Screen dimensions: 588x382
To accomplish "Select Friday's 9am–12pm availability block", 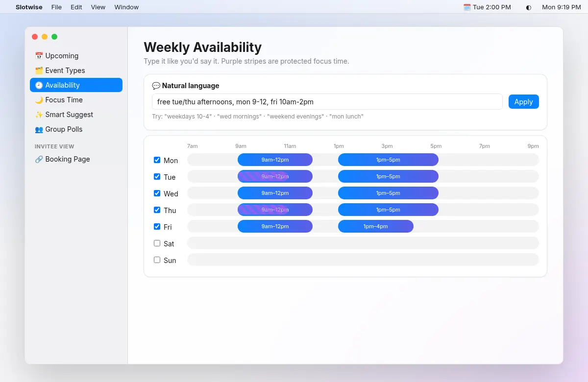I will 275,226.
